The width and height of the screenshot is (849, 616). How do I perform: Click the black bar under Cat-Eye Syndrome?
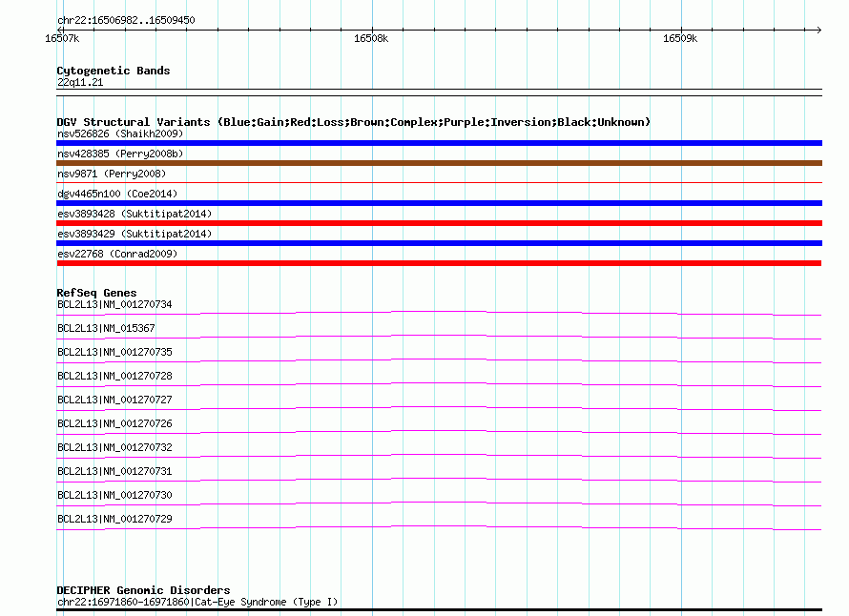click(x=439, y=610)
